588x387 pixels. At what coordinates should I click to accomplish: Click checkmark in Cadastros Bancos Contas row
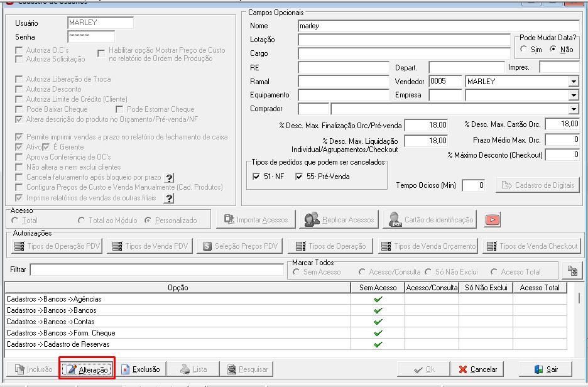tap(378, 322)
